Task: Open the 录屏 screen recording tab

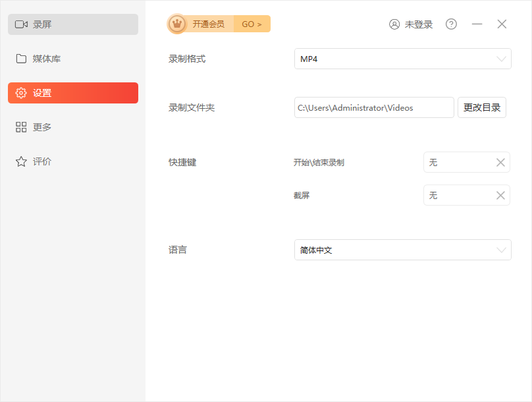Action: point(73,24)
